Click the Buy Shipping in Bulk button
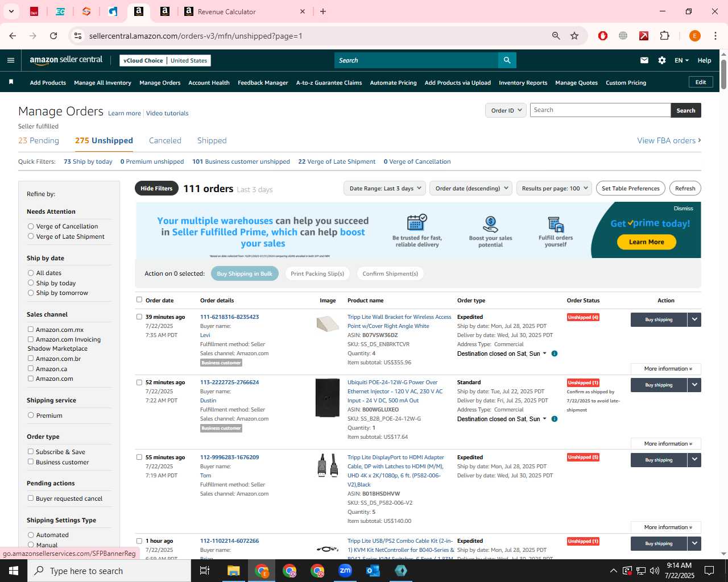 [245, 273]
